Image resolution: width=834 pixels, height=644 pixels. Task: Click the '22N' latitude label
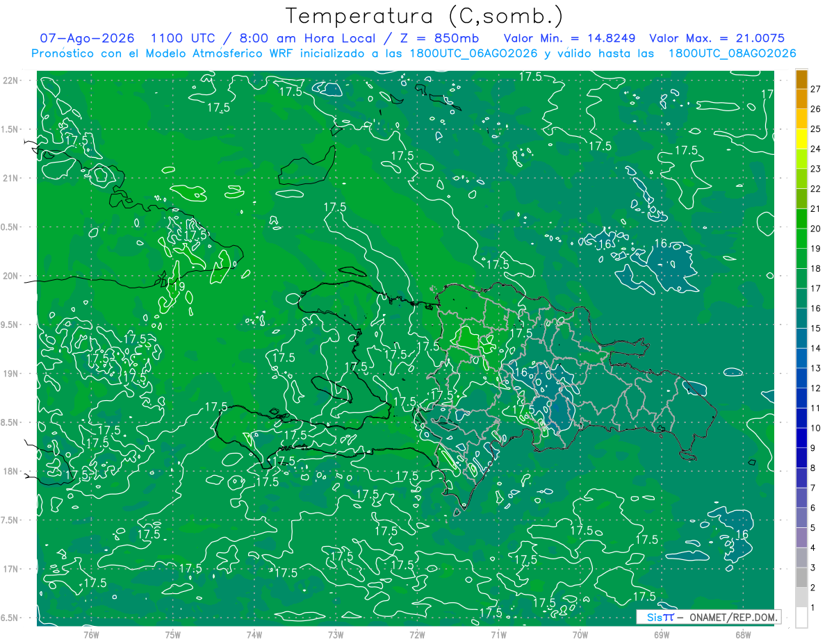pyautogui.click(x=10, y=80)
